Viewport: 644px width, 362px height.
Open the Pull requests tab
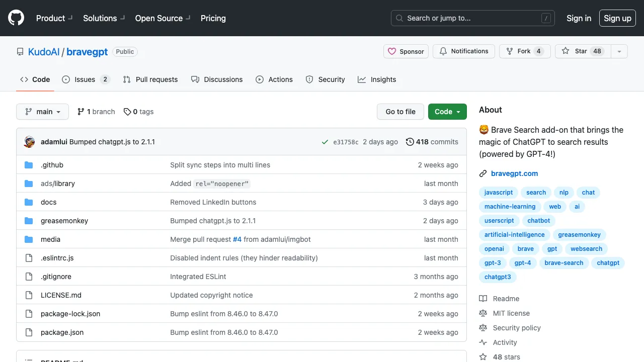pos(150,79)
